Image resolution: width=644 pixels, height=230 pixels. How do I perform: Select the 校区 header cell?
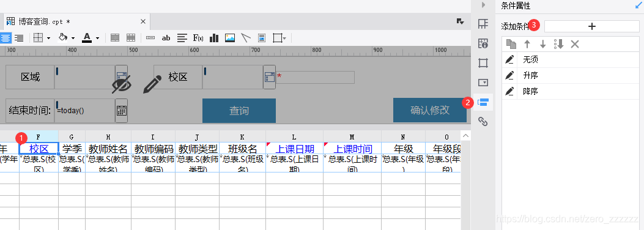(39, 148)
